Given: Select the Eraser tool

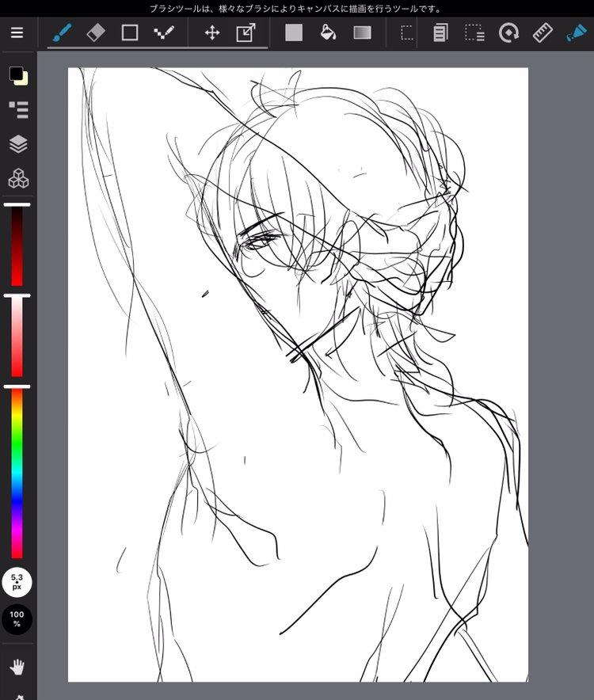Looking at the screenshot, I should point(96,32).
